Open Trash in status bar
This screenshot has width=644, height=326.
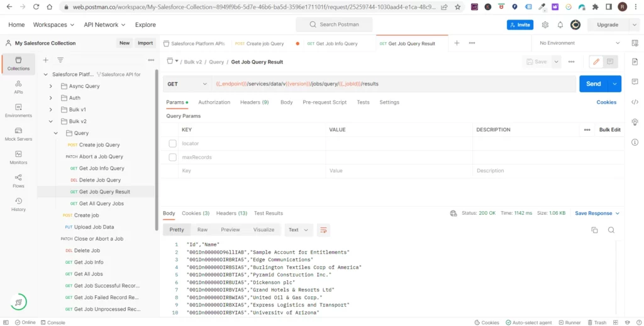[597, 323]
